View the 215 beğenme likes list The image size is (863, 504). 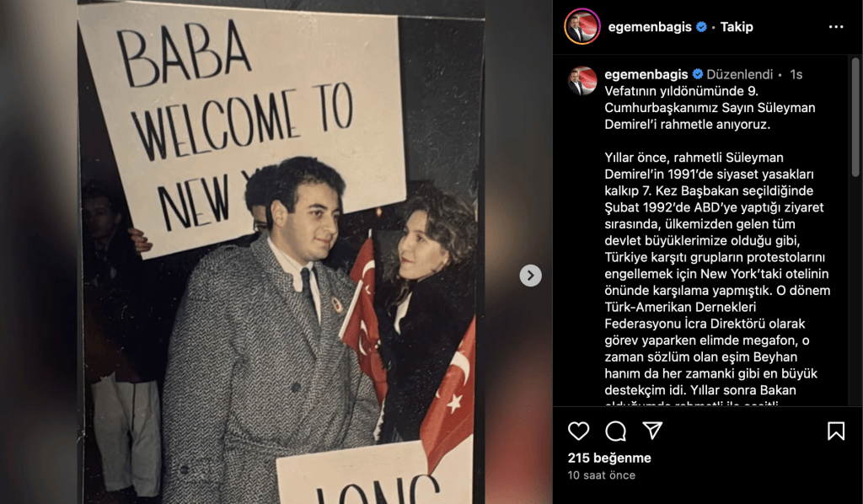pos(609,458)
